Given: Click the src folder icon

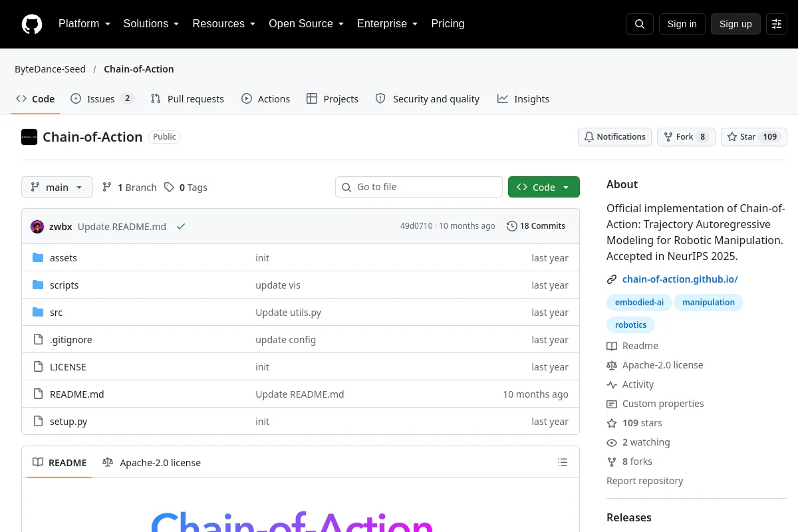Looking at the screenshot, I should (38, 313).
